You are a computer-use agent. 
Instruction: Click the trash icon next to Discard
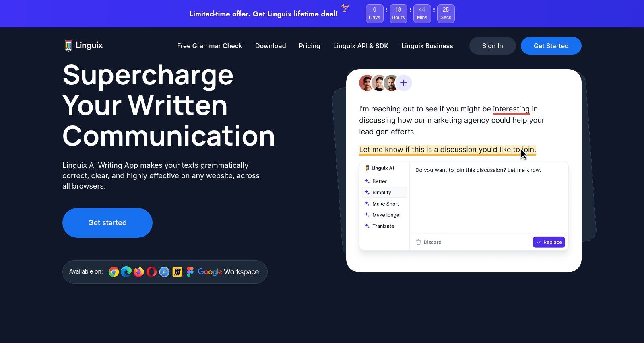(x=419, y=242)
